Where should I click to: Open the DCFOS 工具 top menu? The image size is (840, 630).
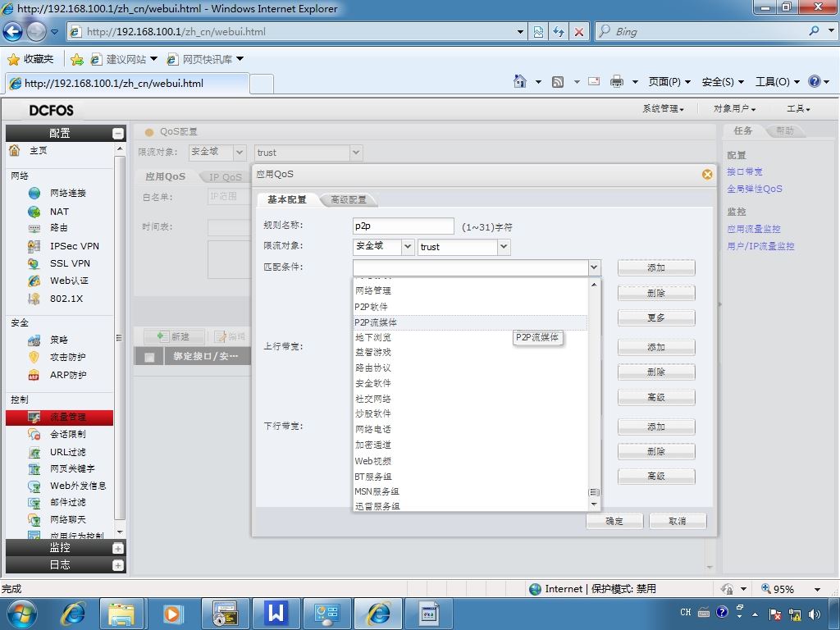point(798,109)
